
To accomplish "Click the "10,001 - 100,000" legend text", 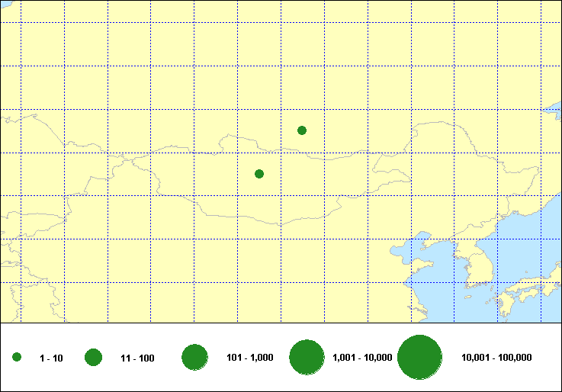I will [496, 358].
